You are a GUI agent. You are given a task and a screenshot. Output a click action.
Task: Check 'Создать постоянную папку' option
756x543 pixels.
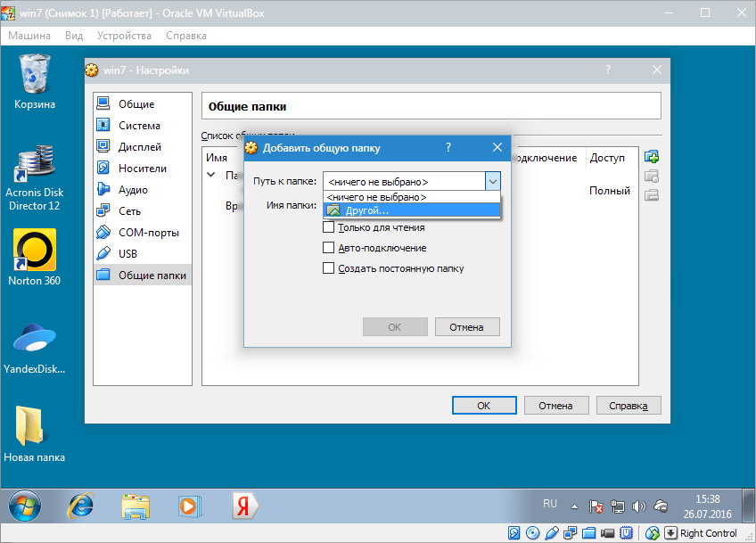coord(328,268)
